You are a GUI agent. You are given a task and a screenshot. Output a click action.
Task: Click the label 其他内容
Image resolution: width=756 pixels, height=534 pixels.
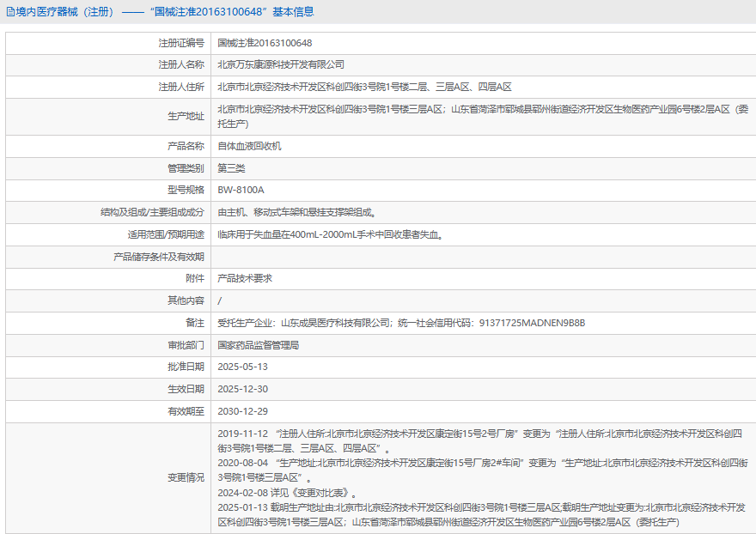[x=186, y=300]
